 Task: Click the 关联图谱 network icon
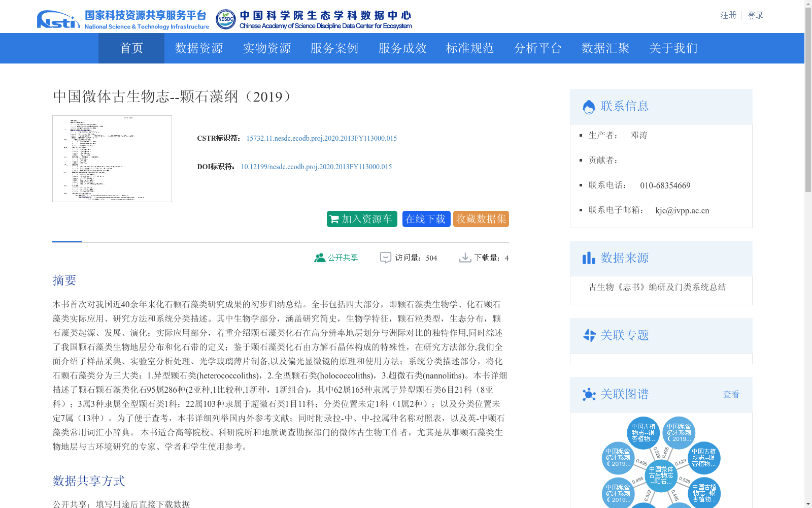589,394
